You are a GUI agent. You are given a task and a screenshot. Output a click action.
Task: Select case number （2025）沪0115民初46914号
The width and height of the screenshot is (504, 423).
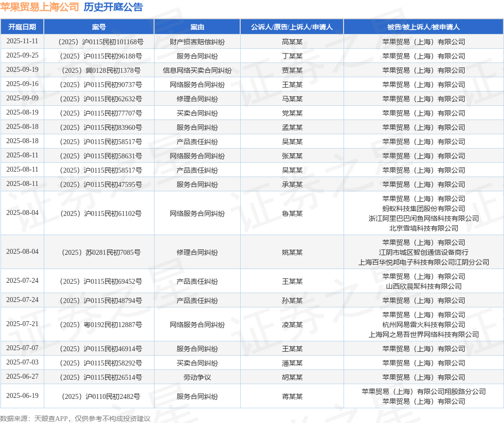[x=99, y=349]
